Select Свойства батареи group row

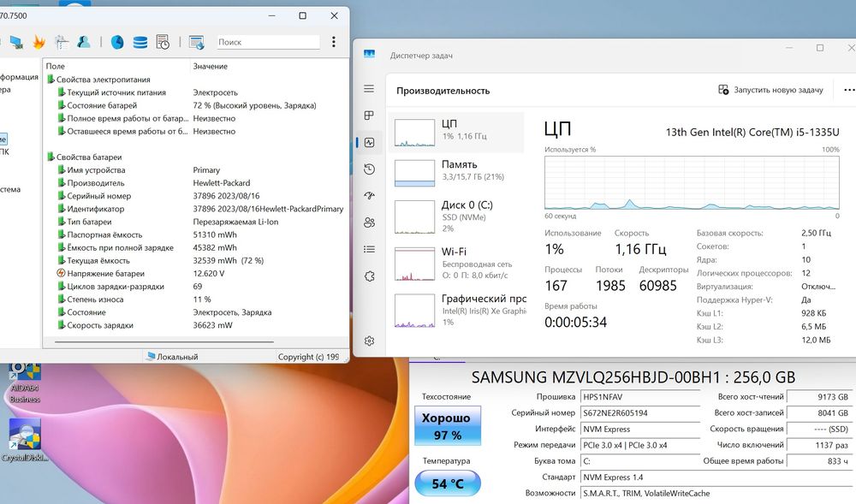(x=195, y=157)
